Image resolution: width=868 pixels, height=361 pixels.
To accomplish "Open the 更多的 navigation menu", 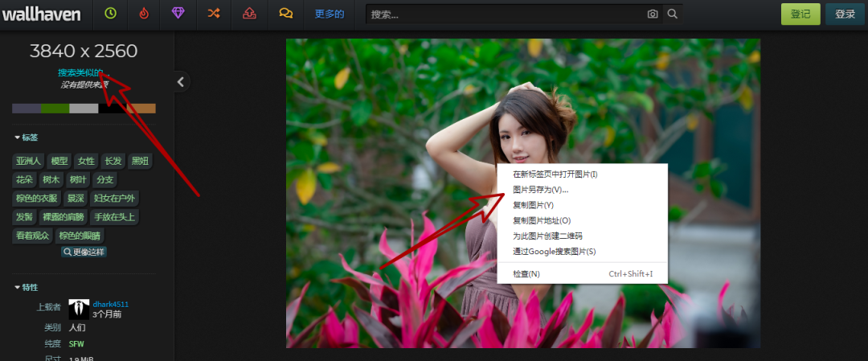I will 330,14.
